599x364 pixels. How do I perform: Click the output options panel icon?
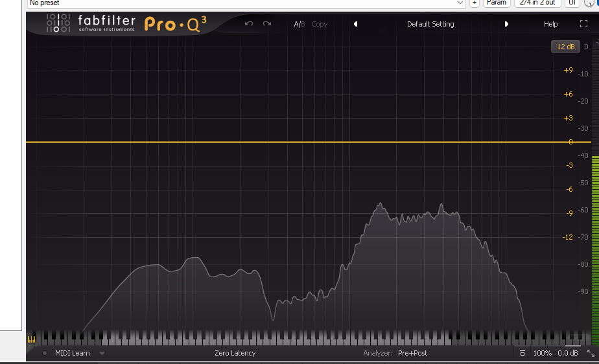[523, 354]
